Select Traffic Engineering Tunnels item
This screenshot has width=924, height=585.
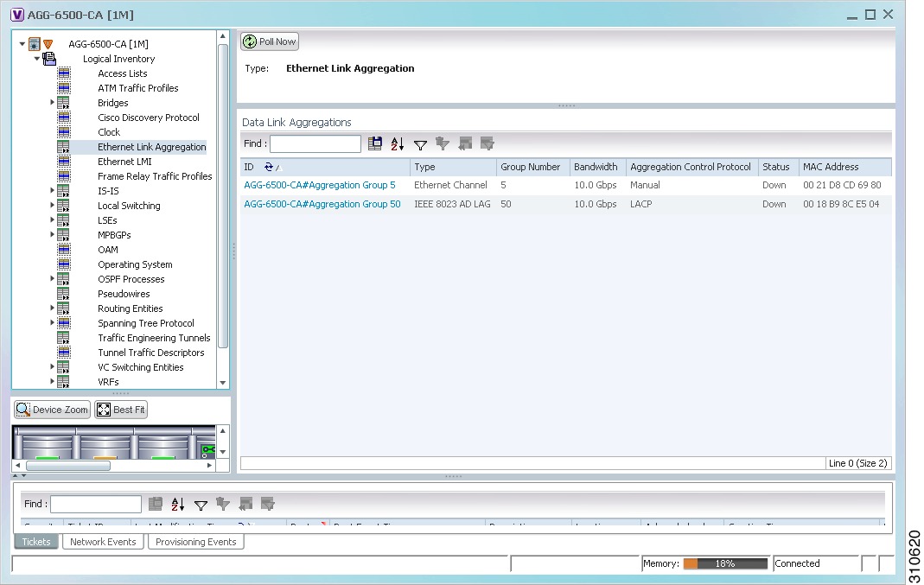[x=154, y=338]
